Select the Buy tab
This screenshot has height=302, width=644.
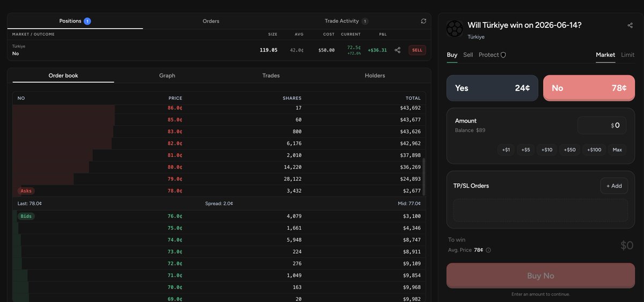452,55
